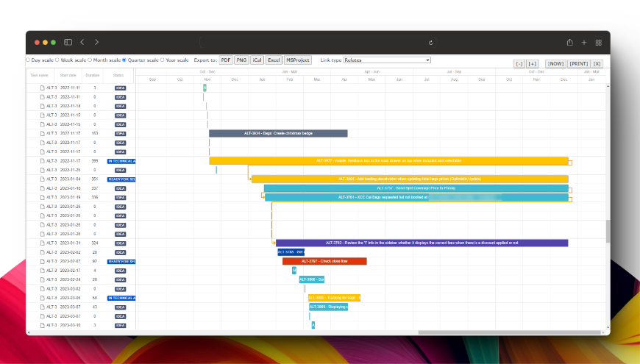Click the file icon of the duration 43 row
The width and height of the screenshot is (640, 364).
coord(42,307)
